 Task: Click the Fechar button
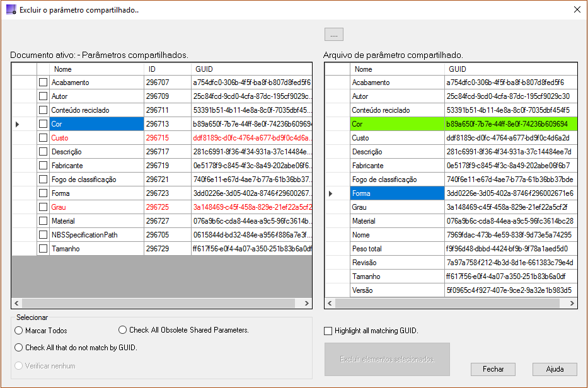(493, 369)
